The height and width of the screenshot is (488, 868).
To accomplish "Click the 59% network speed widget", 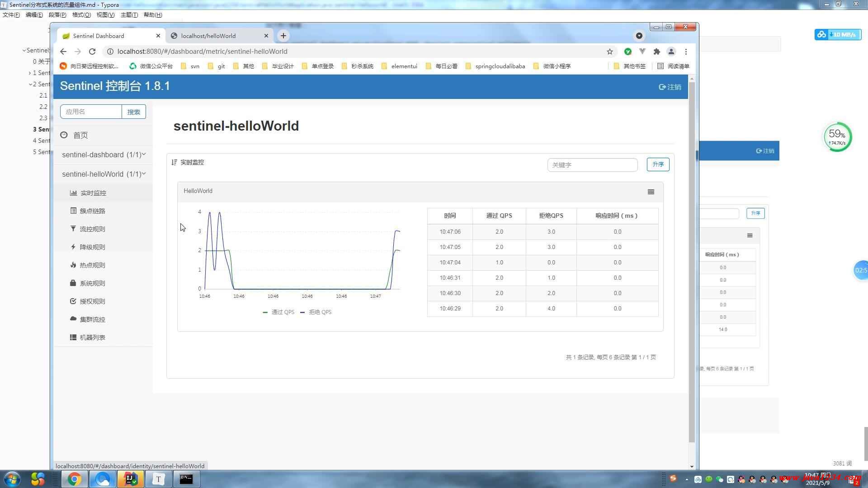I will (x=837, y=136).
